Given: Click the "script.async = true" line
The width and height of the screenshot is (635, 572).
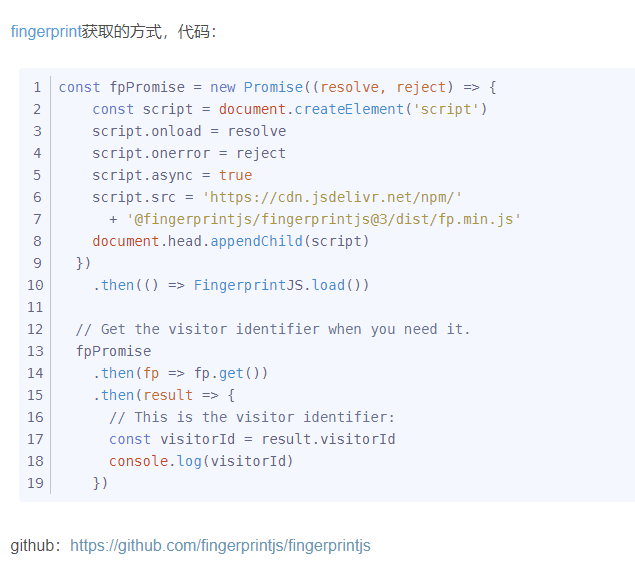Looking at the screenshot, I should [172, 175].
